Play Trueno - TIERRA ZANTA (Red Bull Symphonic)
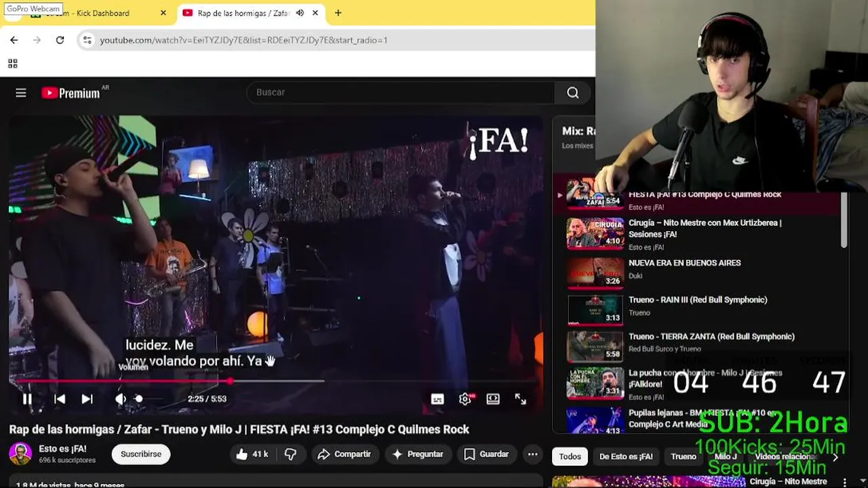 [711, 336]
